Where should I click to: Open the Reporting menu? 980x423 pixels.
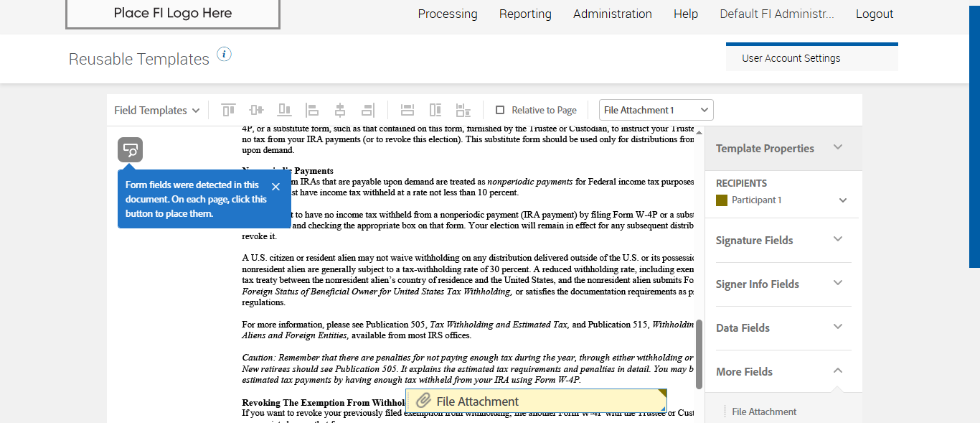tap(525, 14)
